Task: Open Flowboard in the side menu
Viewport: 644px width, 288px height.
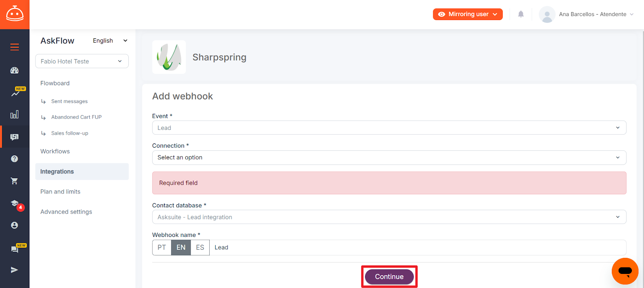Action: pyautogui.click(x=55, y=83)
